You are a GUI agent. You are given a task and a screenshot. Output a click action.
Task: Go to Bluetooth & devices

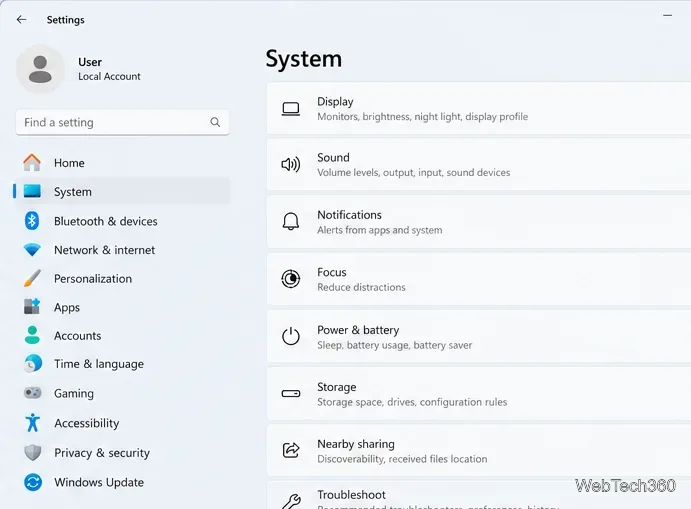coord(106,221)
